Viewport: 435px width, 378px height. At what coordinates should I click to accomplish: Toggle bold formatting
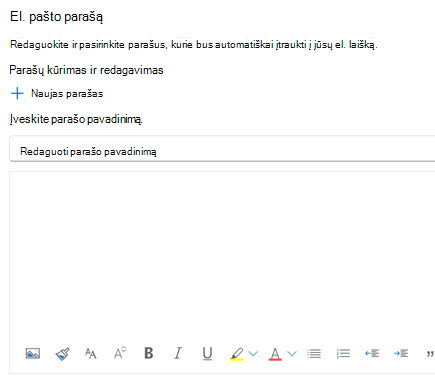pyautogui.click(x=149, y=353)
